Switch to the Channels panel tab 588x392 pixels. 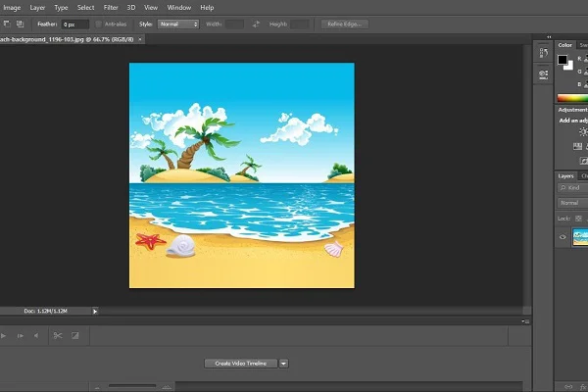point(584,176)
